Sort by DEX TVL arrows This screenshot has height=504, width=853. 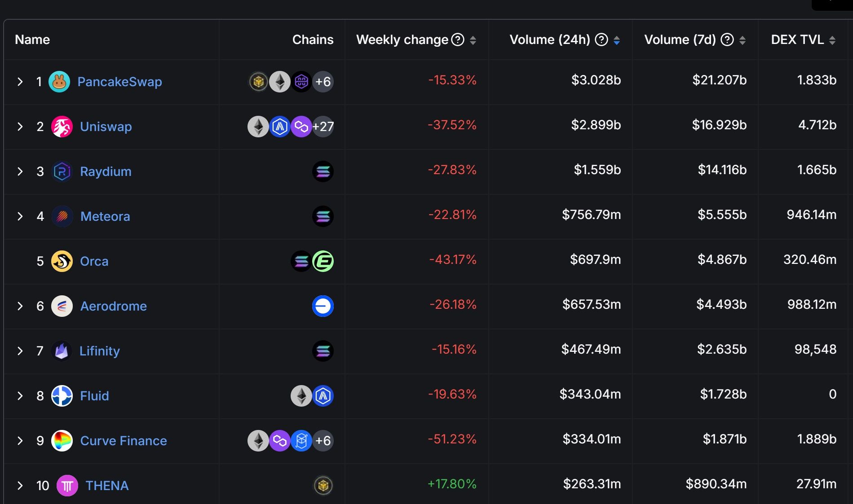(832, 40)
